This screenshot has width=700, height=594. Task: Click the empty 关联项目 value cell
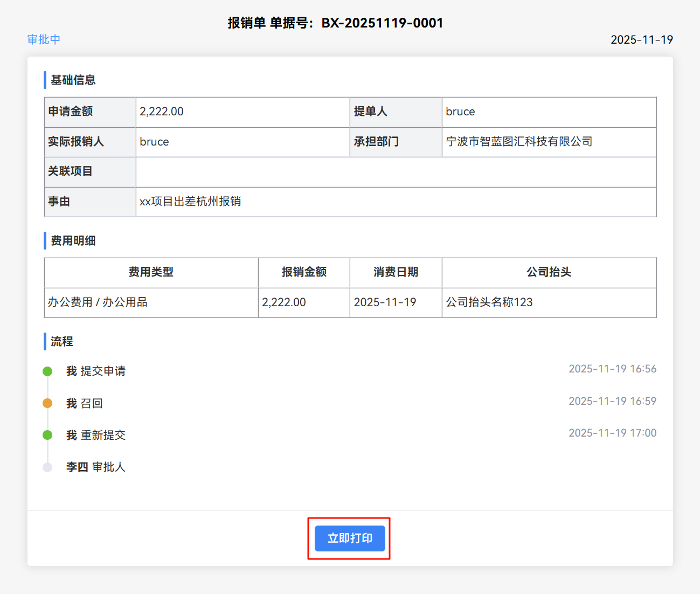click(x=396, y=172)
